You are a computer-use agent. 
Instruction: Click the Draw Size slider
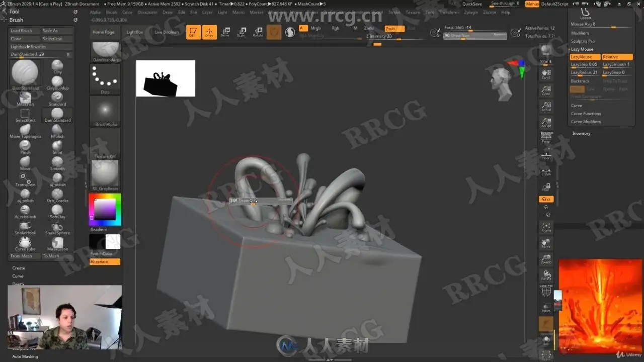click(475, 36)
